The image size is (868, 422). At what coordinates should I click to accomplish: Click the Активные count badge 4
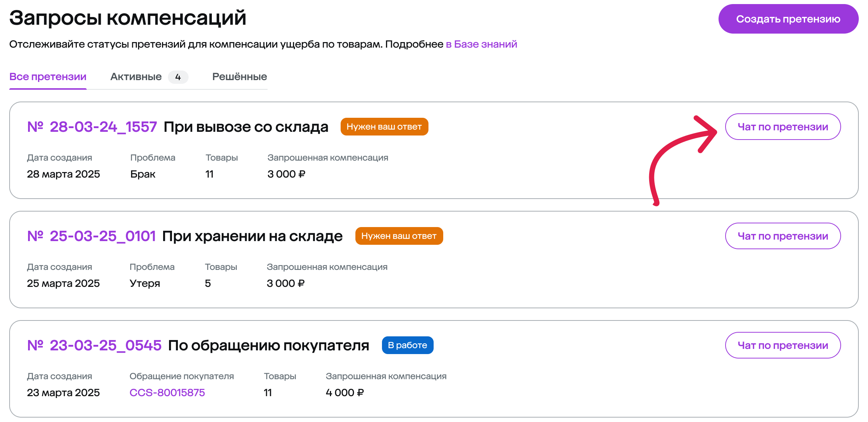[x=178, y=77]
